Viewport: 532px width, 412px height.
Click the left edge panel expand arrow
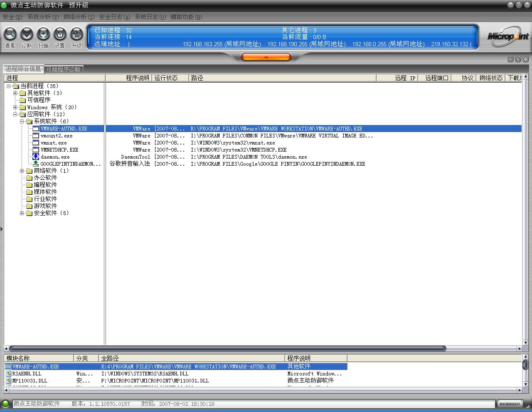[1, 229]
